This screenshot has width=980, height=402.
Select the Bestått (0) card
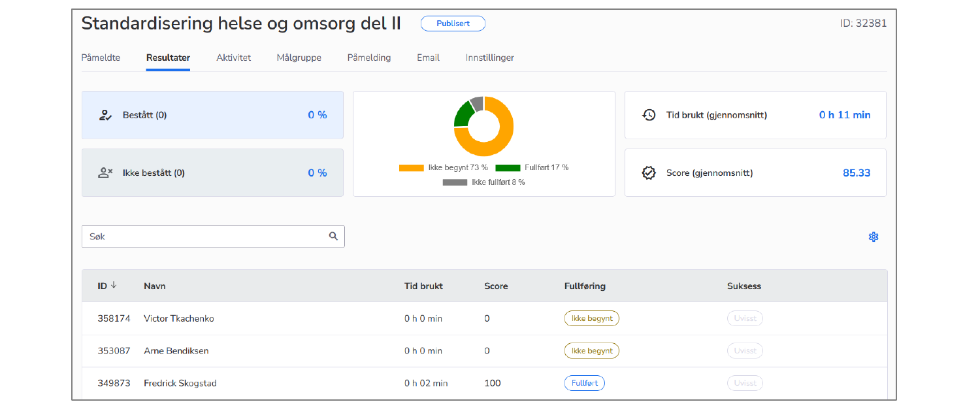pos(212,115)
